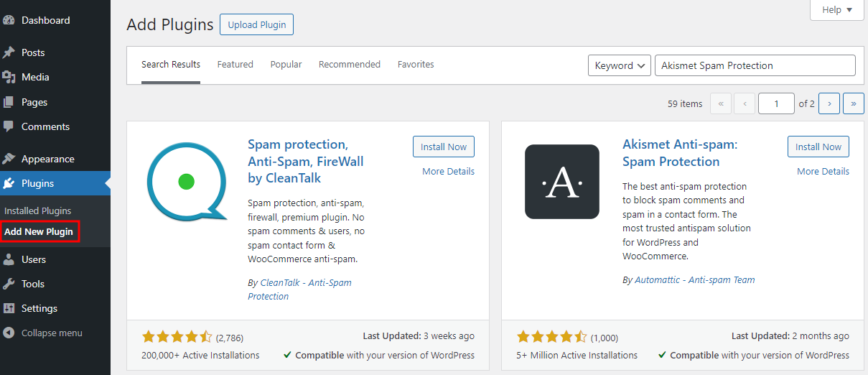Screen dimensions: 868x375
Task: Click the Appearance paintbrush icon
Action: coord(9,159)
